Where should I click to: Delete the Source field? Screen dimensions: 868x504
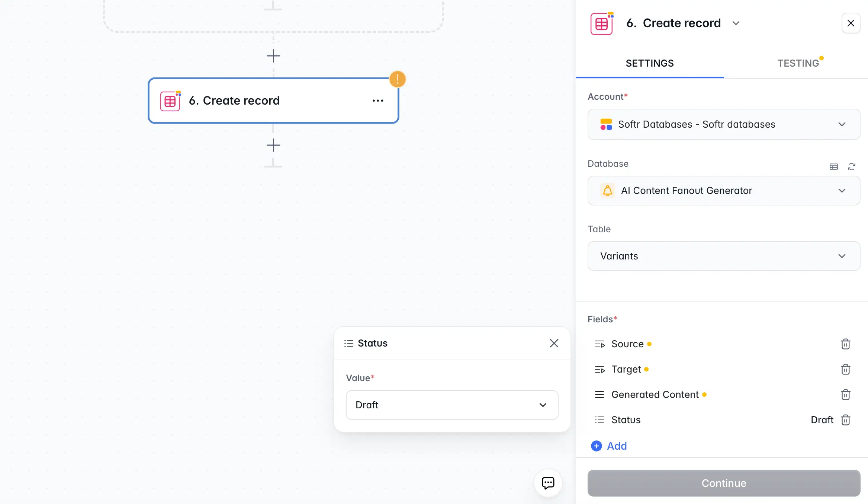[846, 344]
